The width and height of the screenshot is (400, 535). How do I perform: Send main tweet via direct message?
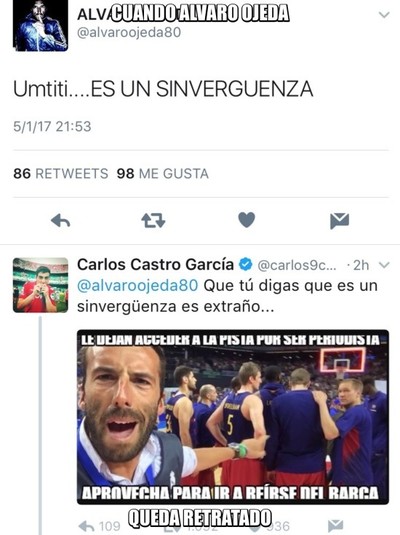[x=339, y=220]
